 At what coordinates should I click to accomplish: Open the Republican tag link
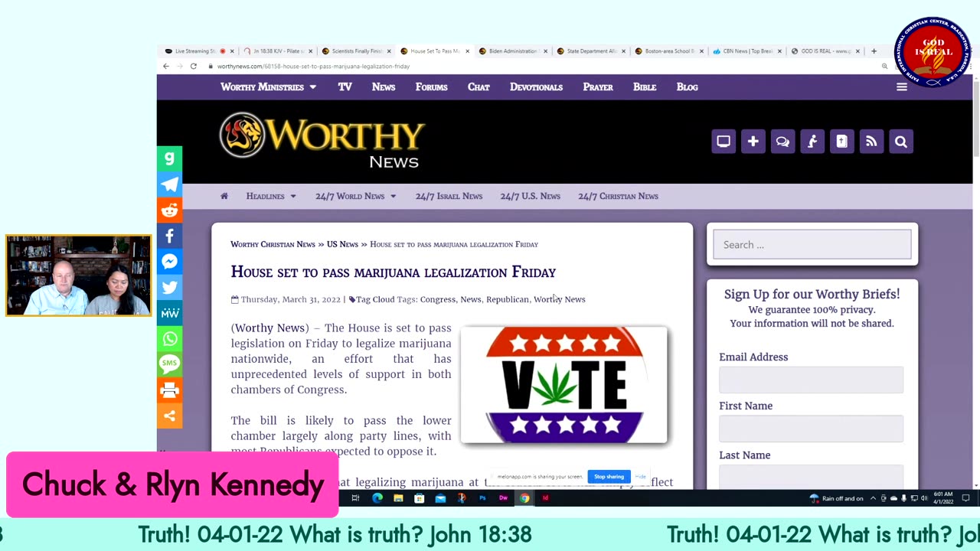[508, 299]
